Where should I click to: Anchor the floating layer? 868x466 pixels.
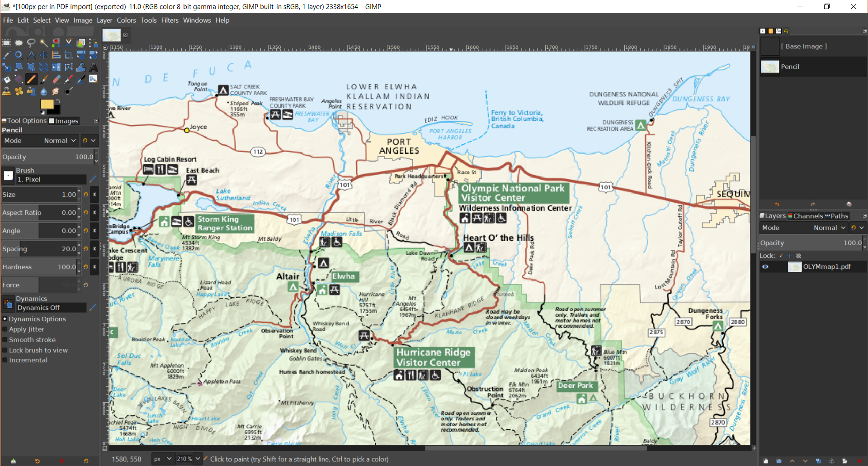point(832,461)
